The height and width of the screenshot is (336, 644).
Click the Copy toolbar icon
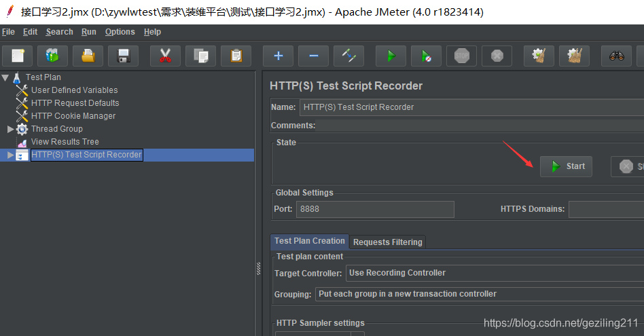coord(200,56)
